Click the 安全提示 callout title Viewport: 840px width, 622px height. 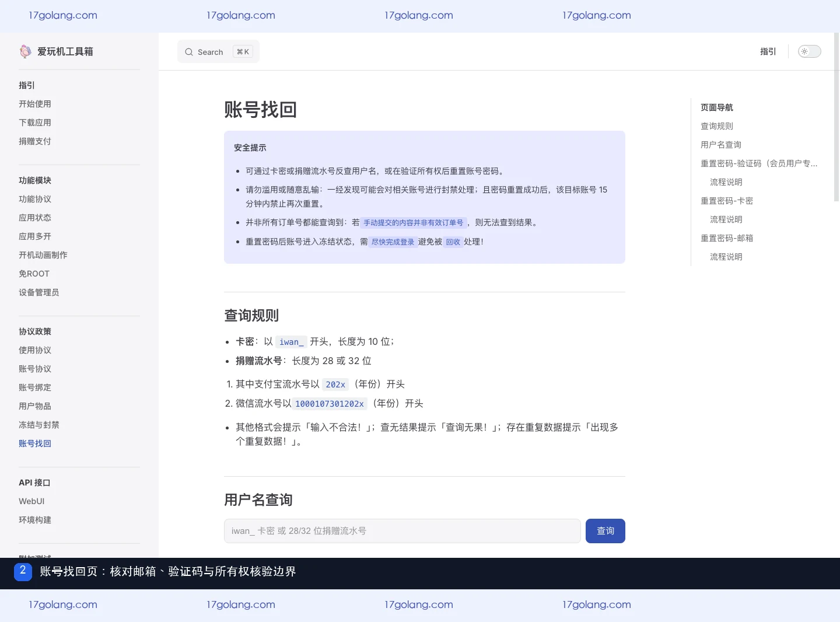[250, 148]
